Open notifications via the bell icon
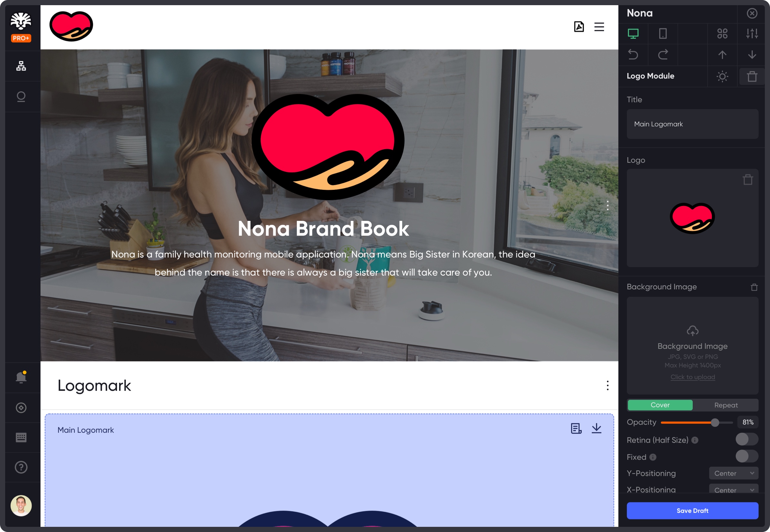The image size is (770, 532). [21, 377]
